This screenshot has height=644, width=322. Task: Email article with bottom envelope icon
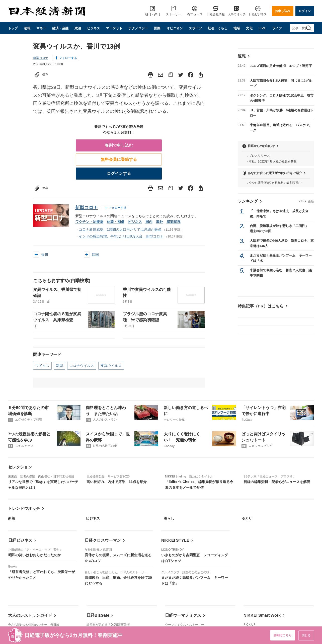[x=160, y=188]
